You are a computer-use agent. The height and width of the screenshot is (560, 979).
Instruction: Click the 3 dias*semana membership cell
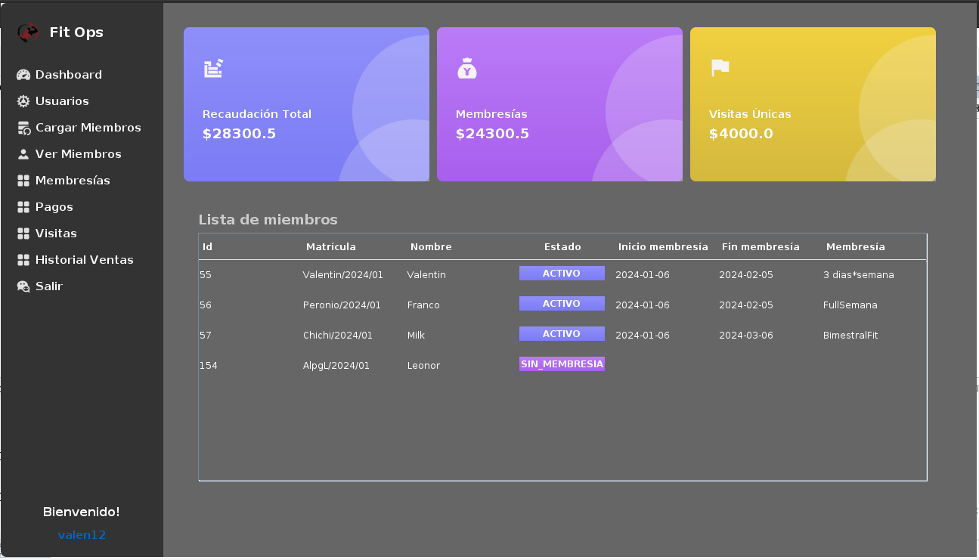(x=859, y=275)
